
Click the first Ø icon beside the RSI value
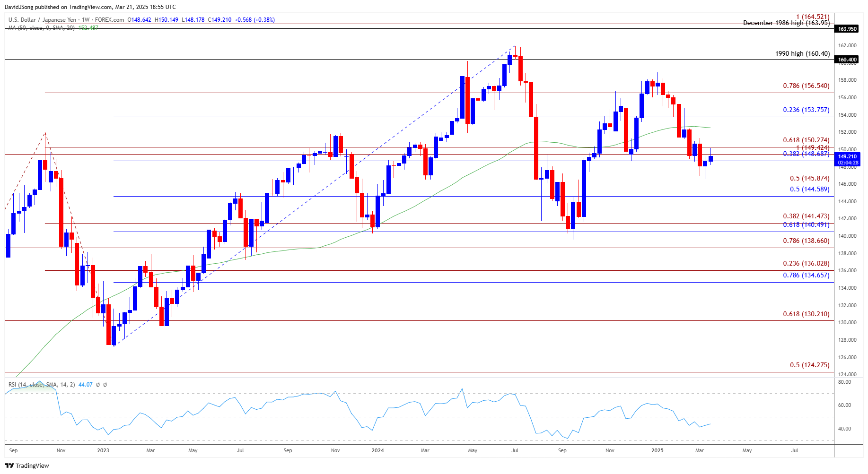(98, 385)
